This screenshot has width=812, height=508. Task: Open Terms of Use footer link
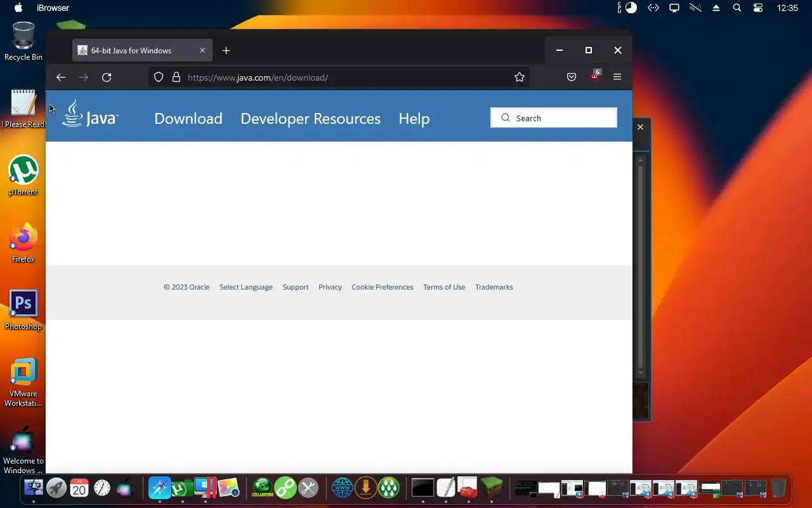(x=444, y=287)
